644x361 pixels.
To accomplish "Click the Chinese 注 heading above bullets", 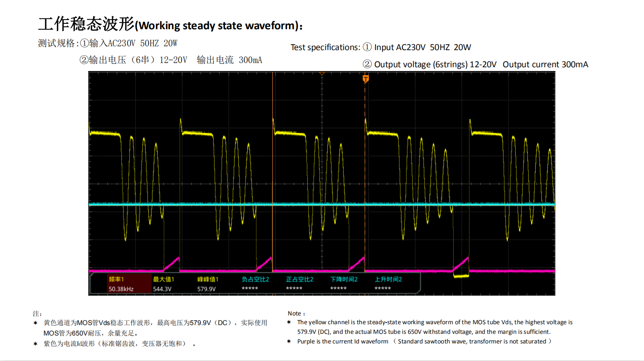I will pos(37,313).
